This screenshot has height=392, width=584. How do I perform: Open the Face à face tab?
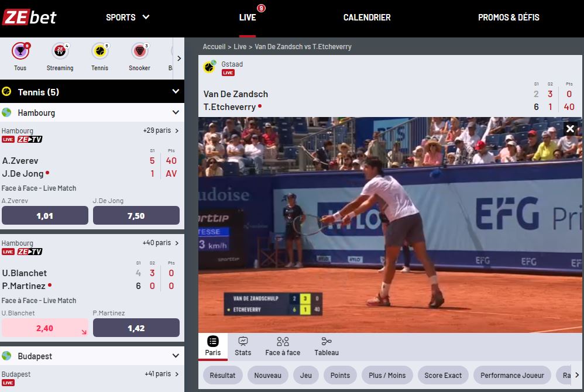pos(283,342)
